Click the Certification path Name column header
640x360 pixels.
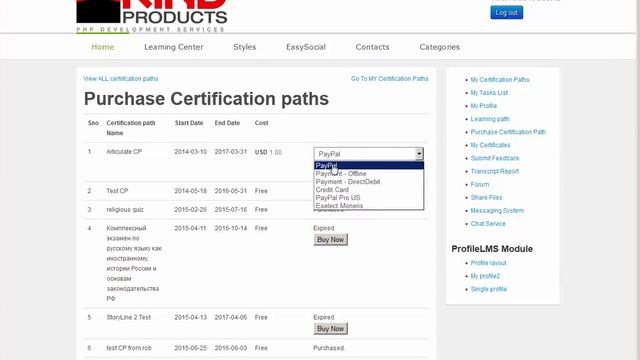coord(131,128)
